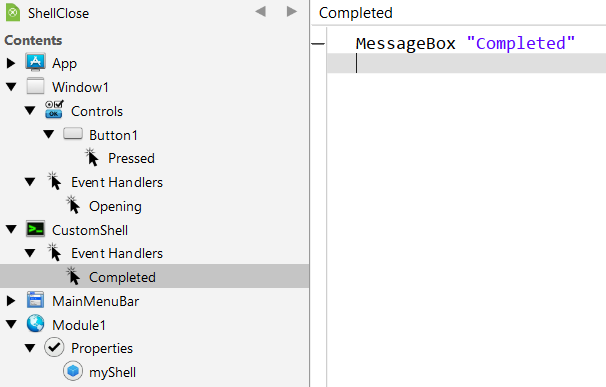The width and height of the screenshot is (606, 387).
Task: Click the Controls group icon
Action: [x=54, y=110]
